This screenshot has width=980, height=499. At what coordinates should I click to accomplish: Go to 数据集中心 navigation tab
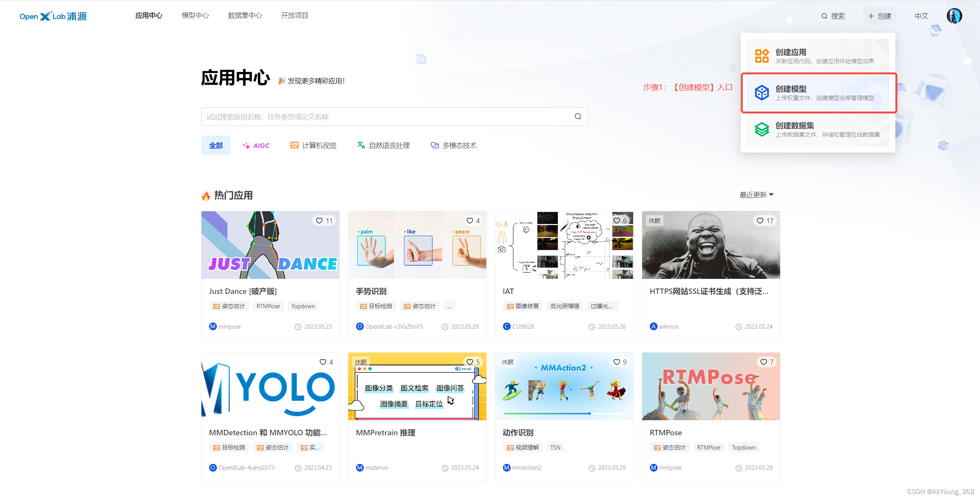245,15
